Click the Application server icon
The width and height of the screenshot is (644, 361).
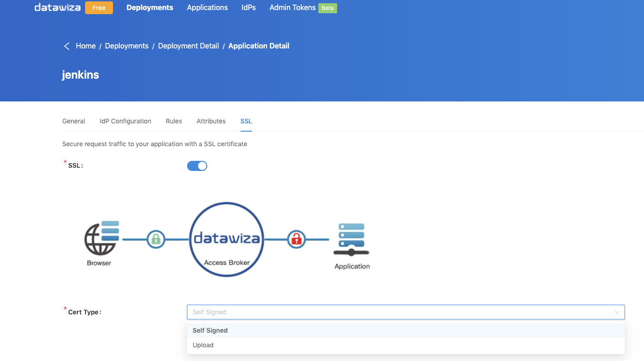click(x=351, y=239)
